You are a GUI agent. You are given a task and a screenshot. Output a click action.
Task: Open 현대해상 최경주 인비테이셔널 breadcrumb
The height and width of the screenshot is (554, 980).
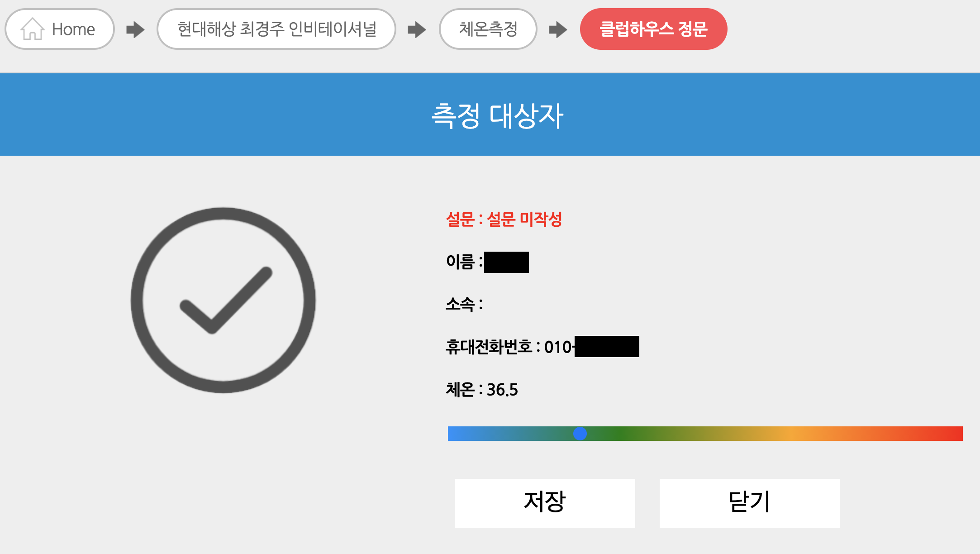coord(276,29)
